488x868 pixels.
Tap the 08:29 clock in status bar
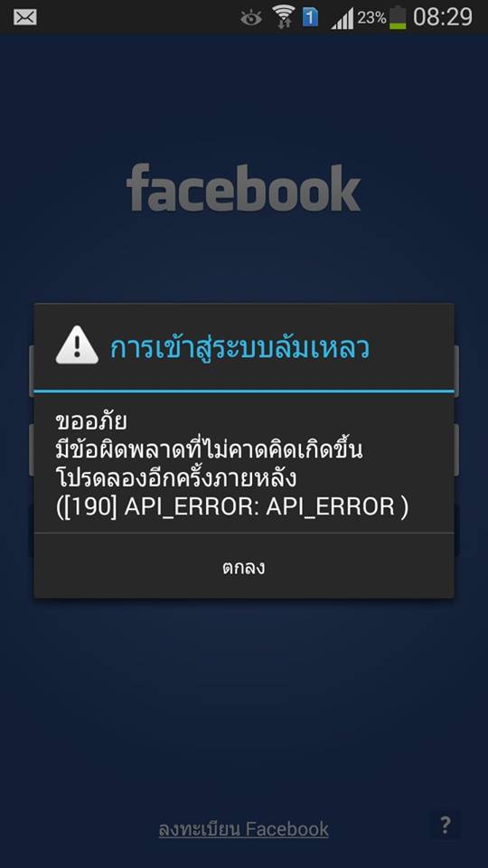tap(443, 17)
